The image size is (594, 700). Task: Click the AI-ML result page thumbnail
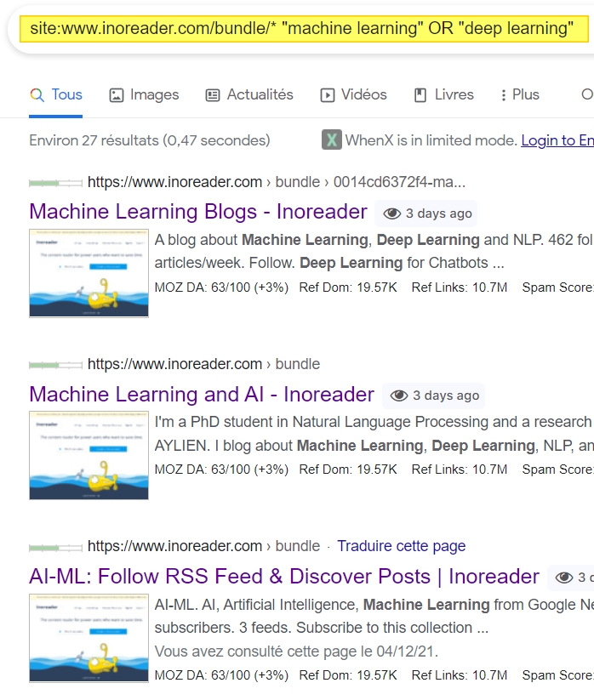coord(89,638)
